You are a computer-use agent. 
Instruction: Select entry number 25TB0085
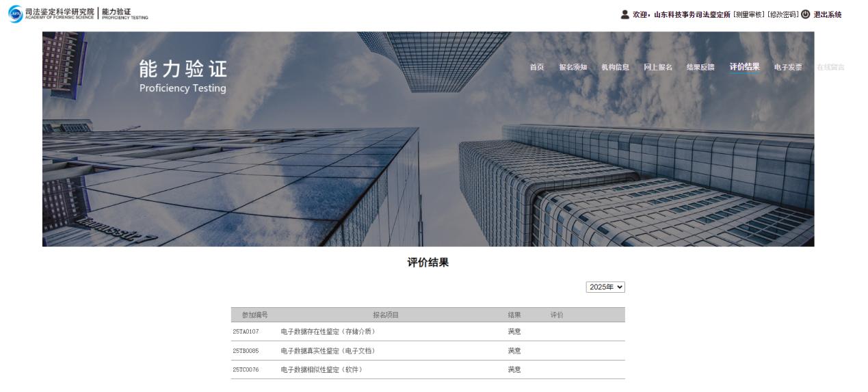246,351
